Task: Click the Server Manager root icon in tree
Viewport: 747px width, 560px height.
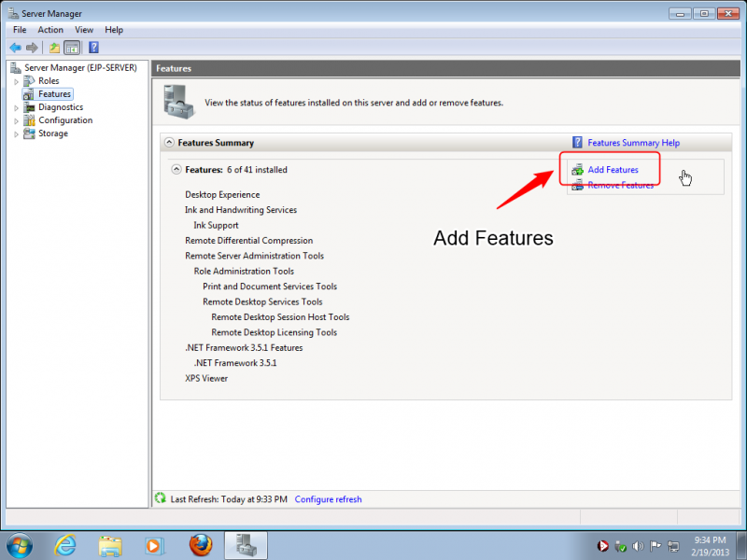Action: click(16, 67)
